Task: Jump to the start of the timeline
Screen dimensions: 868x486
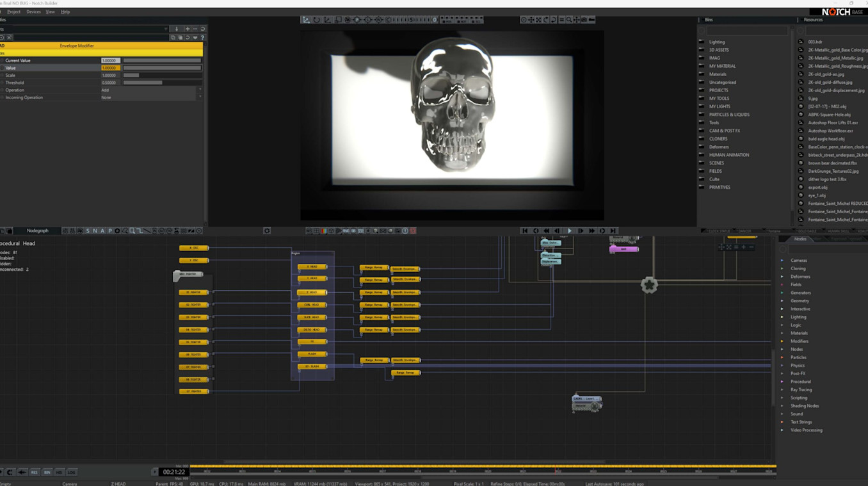Action: point(525,231)
